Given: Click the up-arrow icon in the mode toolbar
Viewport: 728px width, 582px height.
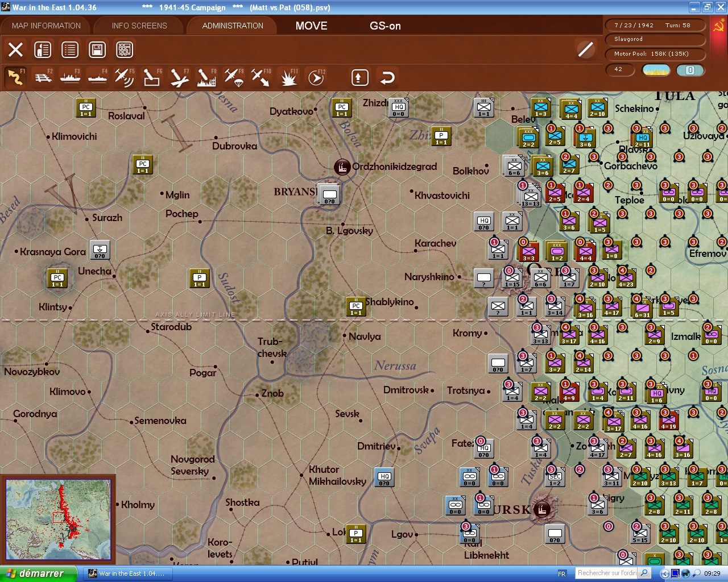Looking at the screenshot, I should pos(359,77).
